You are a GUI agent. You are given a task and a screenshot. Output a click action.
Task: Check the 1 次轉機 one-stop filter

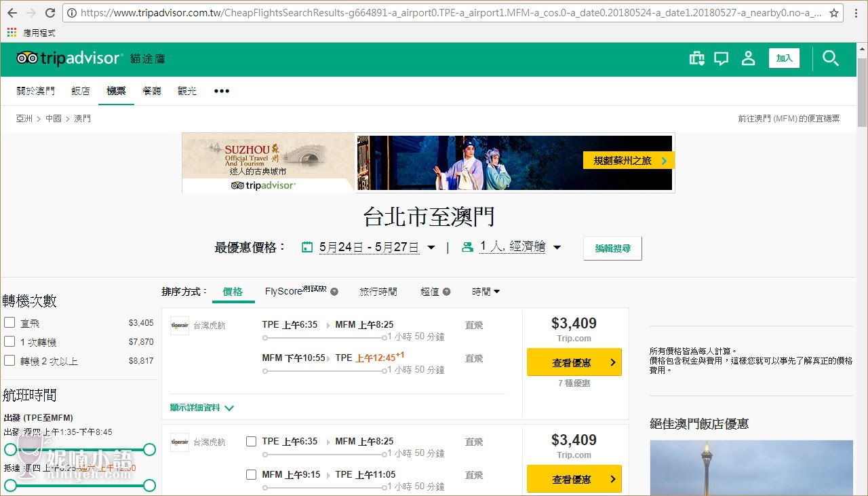point(9,341)
